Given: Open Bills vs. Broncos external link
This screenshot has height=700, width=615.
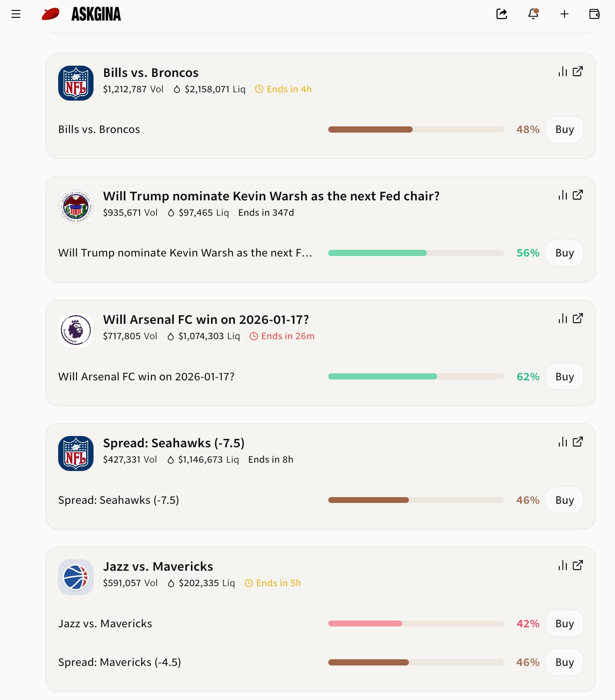Looking at the screenshot, I should (x=578, y=71).
